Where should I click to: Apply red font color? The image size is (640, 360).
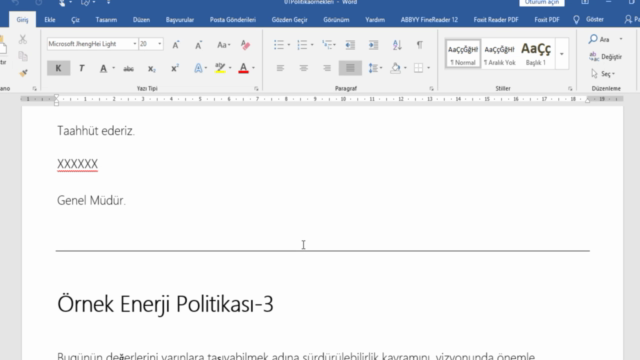point(243,68)
